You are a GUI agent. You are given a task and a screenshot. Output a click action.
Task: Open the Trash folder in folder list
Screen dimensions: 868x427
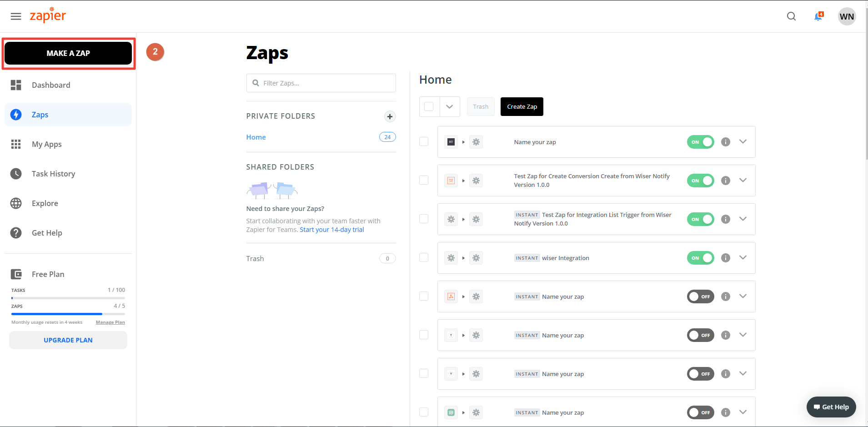click(x=255, y=258)
